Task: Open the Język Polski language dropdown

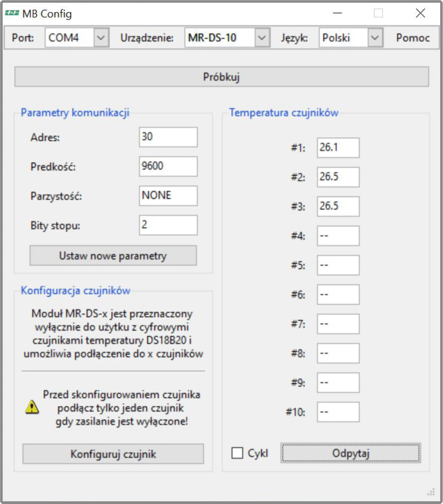Action: coord(375,38)
